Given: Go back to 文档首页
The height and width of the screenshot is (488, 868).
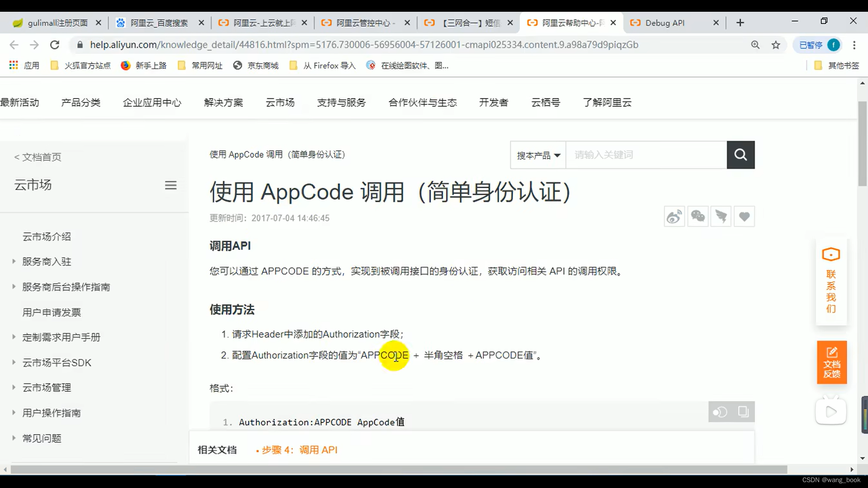Looking at the screenshot, I should pyautogui.click(x=38, y=157).
